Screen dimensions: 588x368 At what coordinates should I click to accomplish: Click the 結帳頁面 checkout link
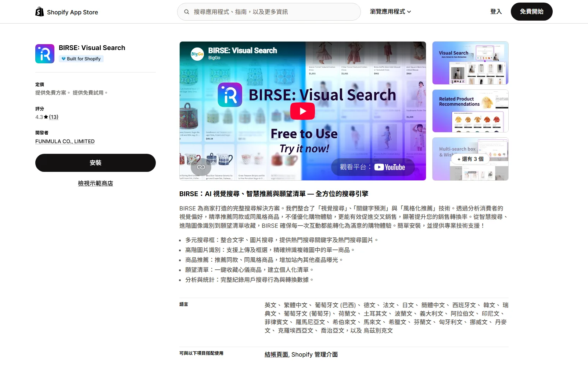pos(276,354)
